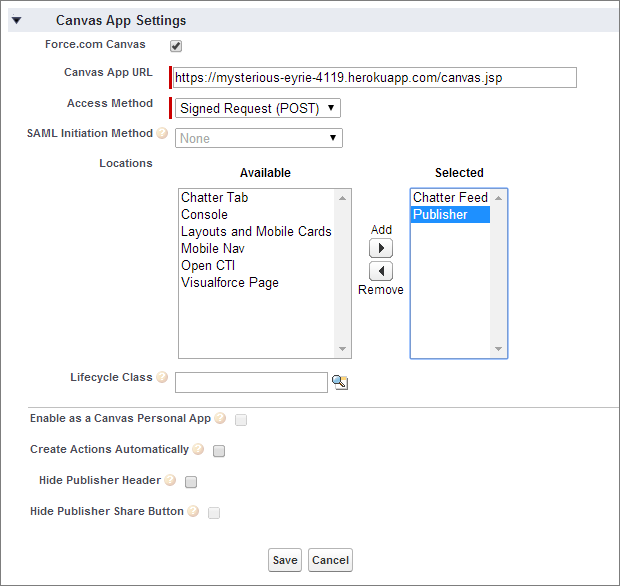Viewport: 620px width, 586px height.
Task: Click Available list scroll up arrow
Action: click(342, 198)
